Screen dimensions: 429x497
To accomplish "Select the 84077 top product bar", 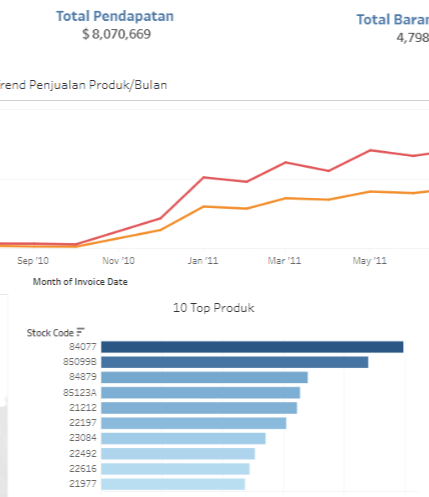I will [252, 347].
